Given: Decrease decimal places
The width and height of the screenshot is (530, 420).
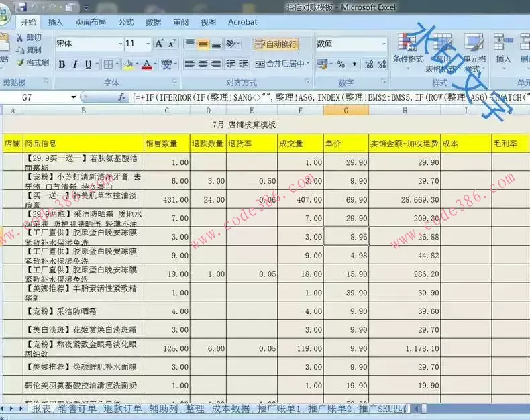Looking at the screenshot, I should [x=382, y=64].
